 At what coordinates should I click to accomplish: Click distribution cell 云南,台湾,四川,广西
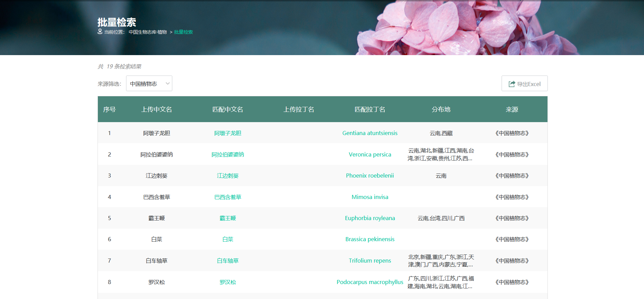[441, 218]
